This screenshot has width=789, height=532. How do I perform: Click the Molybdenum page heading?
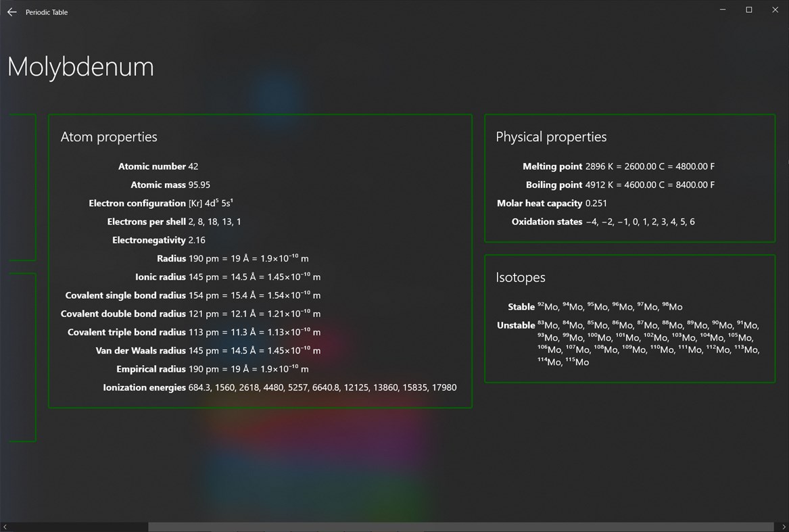[x=80, y=67]
